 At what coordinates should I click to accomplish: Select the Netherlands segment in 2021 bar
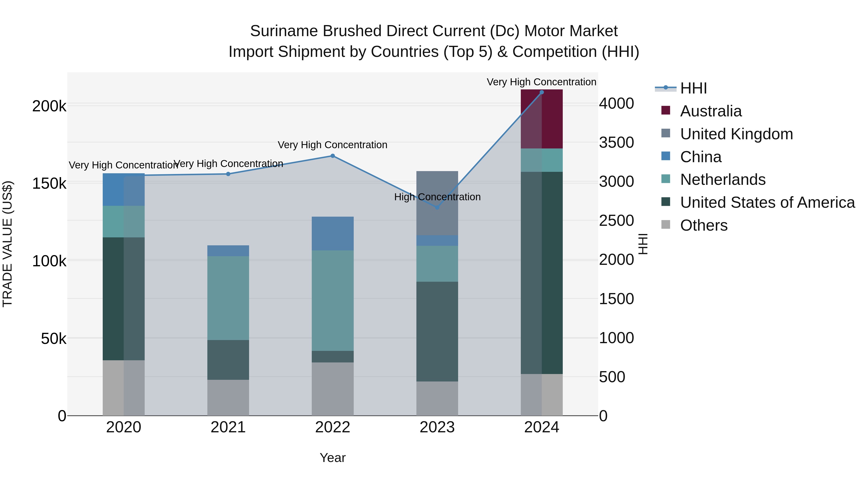pos(228,298)
